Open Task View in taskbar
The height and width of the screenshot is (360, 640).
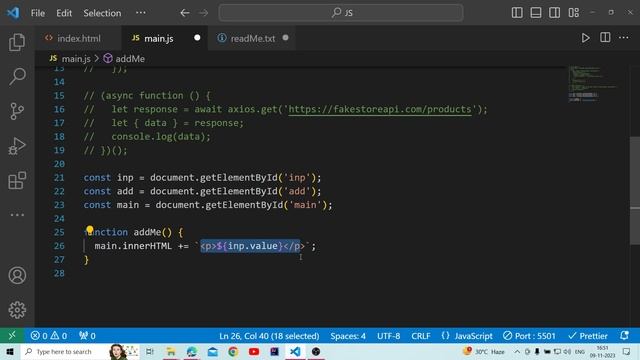click(150, 351)
